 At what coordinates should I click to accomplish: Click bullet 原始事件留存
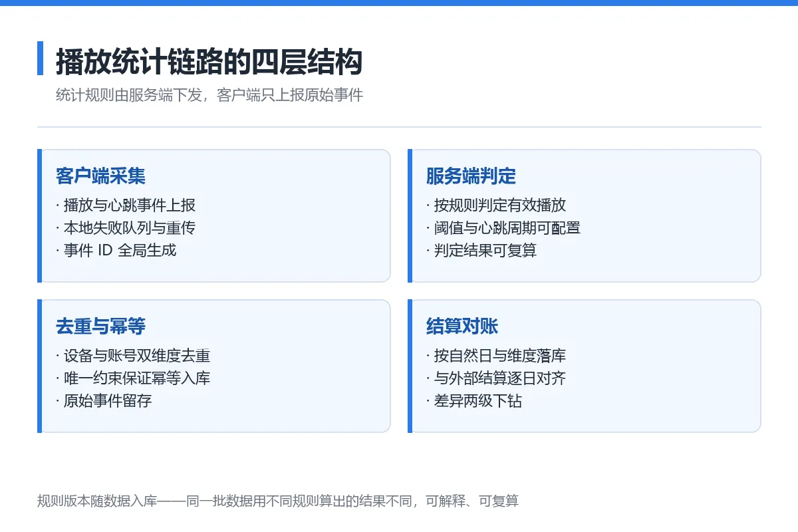pyautogui.click(x=104, y=401)
